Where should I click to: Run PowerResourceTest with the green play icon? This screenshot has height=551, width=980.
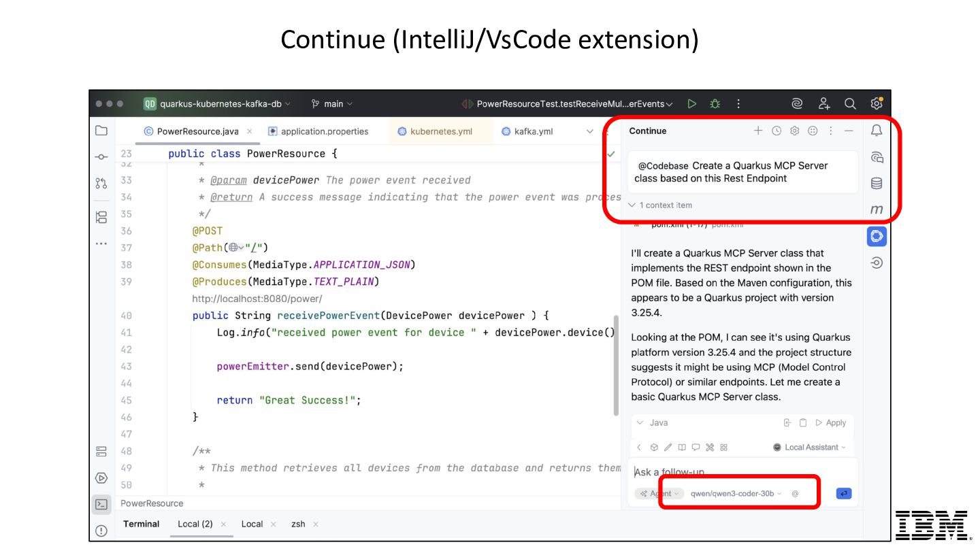pyautogui.click(x=691, y=104)
